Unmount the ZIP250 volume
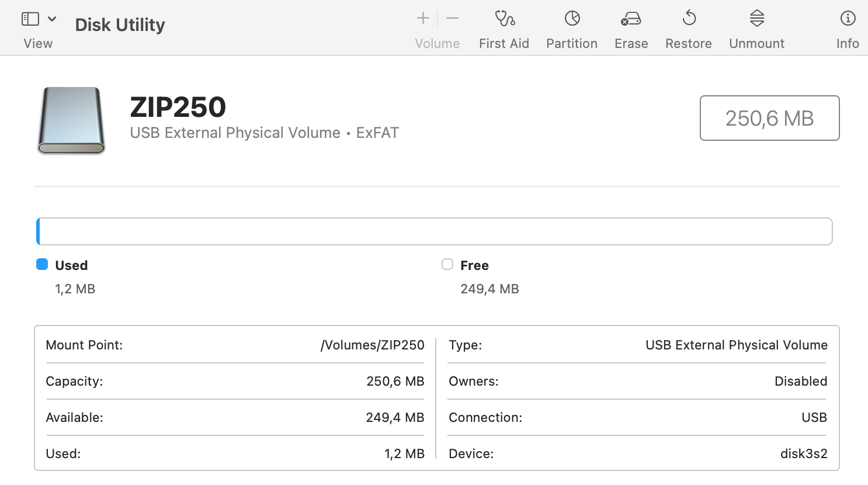The image size is (868, 485). (x=756, y=19)
